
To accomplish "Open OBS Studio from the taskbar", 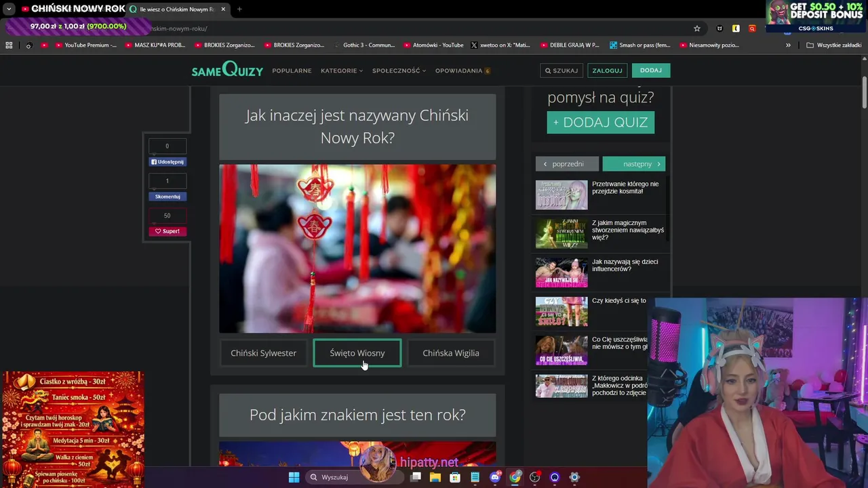I will coord(535,477).
